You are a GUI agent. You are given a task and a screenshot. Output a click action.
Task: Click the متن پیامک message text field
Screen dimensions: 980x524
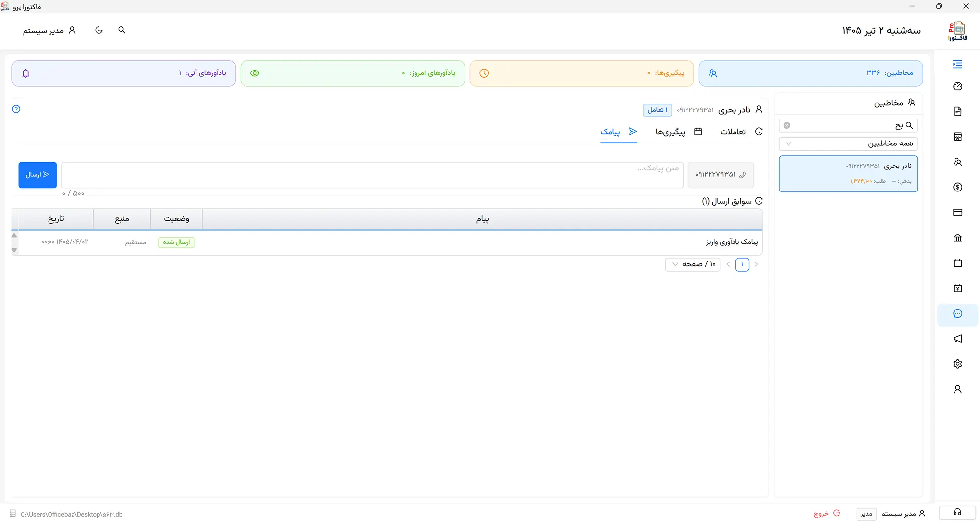click(372, 175)
